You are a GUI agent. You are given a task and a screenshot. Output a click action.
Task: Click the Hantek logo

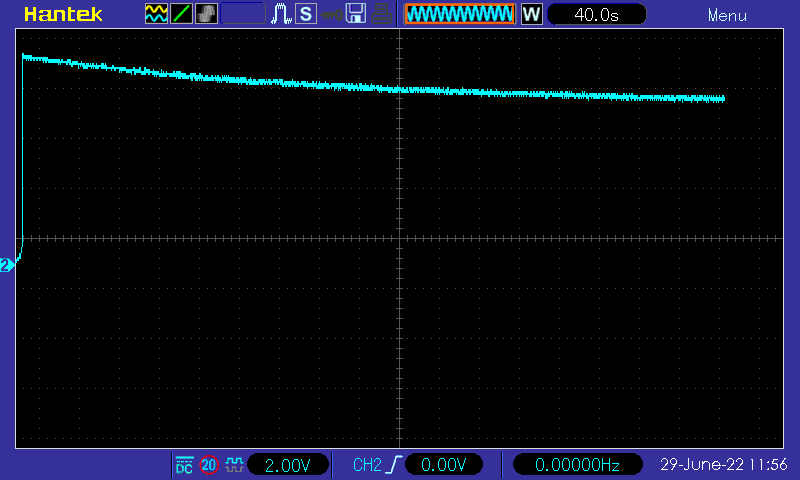click(63, 14)
